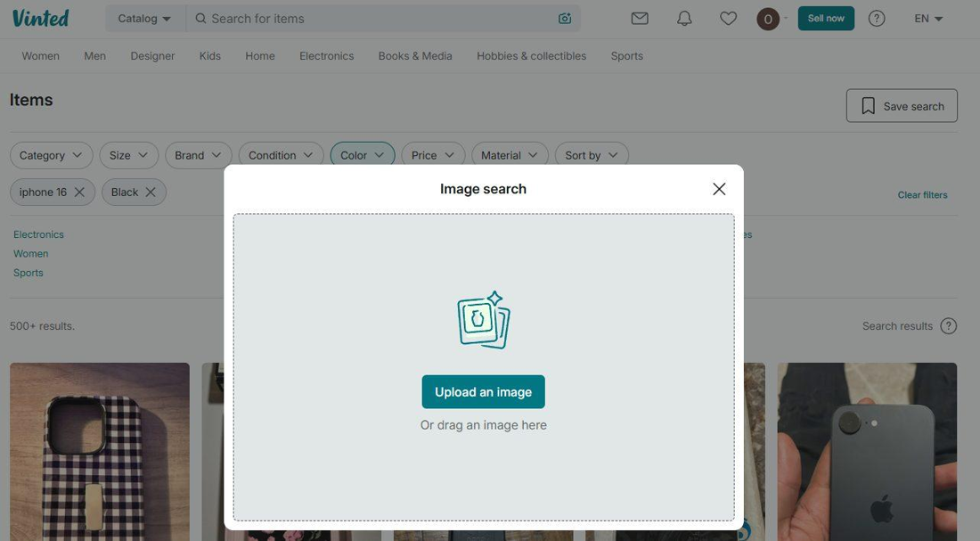The width and height of the screenshot is (980, 541).
Task: Click the Search for items field
Action: coord(382,19)
